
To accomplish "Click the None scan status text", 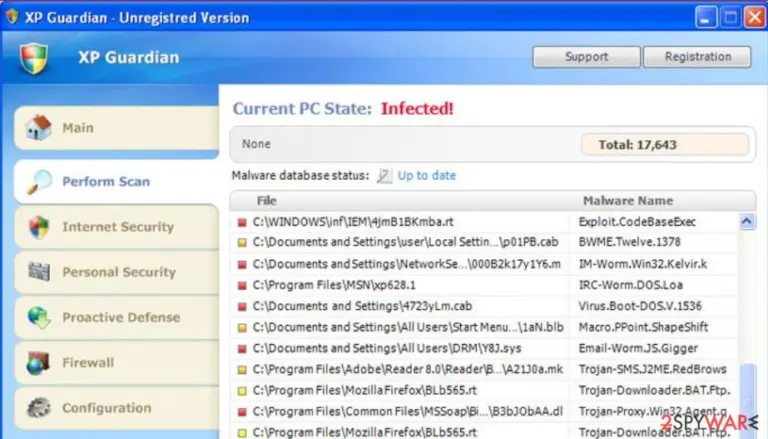I will point(256,144).
